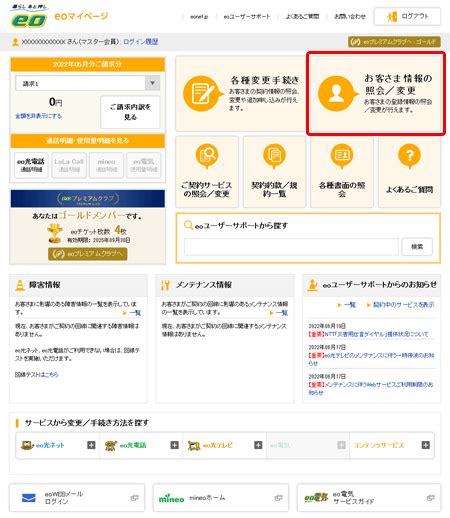Click eoプレミアムクラブへ gold button

point(88,254)
